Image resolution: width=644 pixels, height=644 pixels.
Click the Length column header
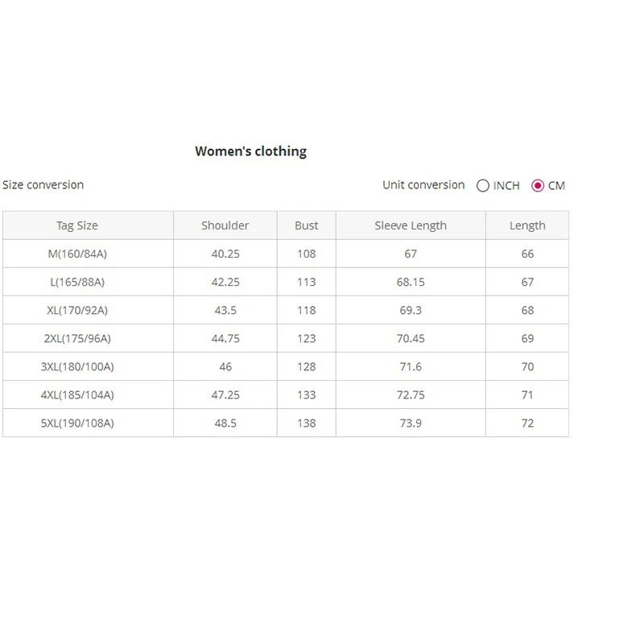click(x=527, y=225)
